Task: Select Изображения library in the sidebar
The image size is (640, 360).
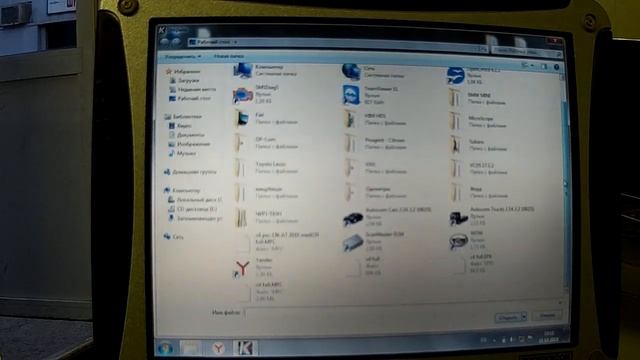Action: point(189,144)
